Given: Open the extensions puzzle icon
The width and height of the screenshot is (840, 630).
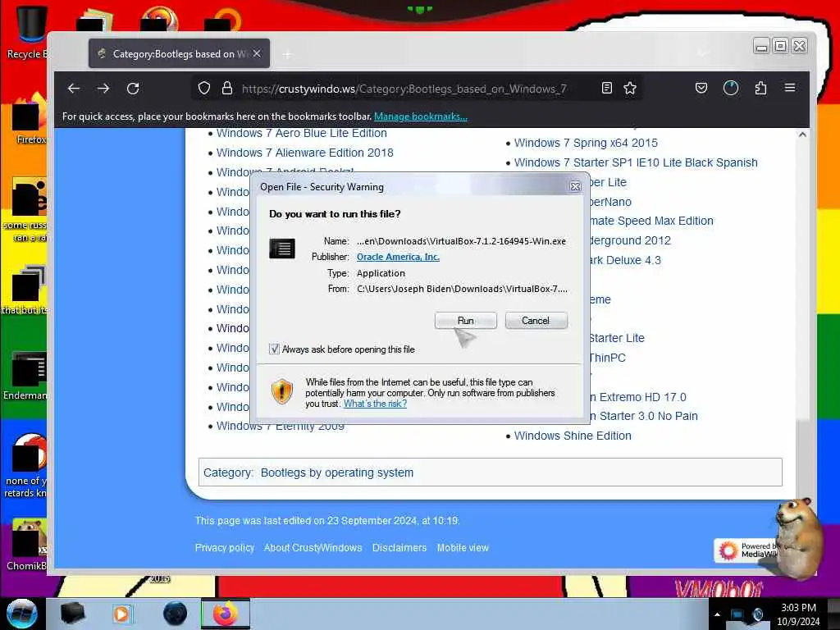Looking at the screenshot, I should click(760, 88).
